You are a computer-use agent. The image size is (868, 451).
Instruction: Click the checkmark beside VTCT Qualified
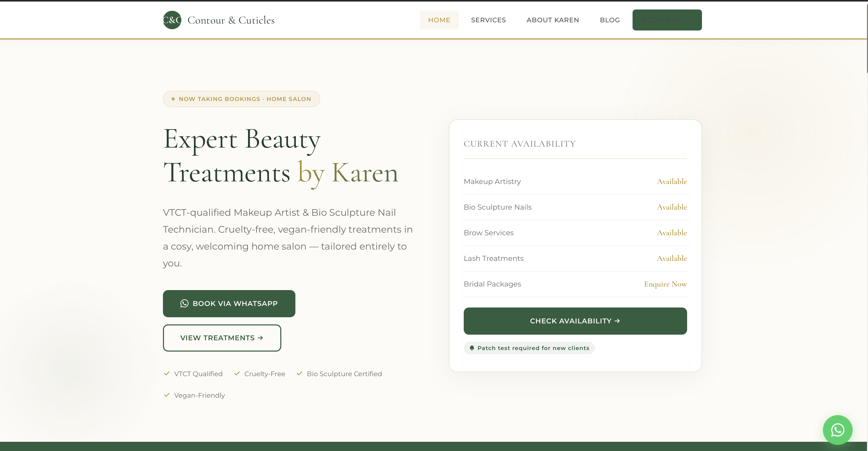click(x=167, y=373)
